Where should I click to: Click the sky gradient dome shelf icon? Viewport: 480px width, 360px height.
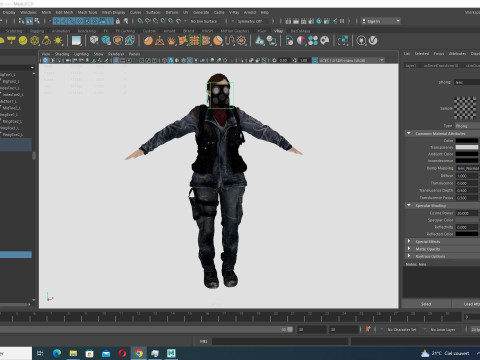pos(77,41)
